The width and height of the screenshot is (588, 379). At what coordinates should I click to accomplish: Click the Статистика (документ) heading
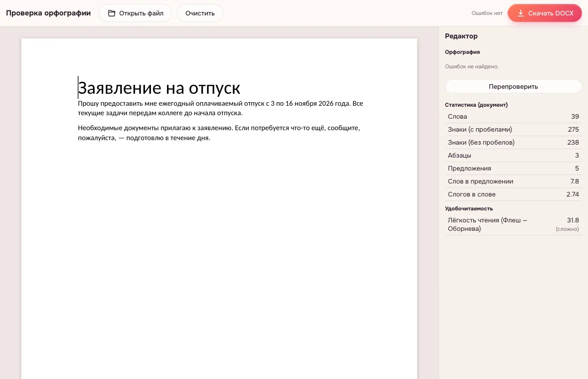point(476,105)
